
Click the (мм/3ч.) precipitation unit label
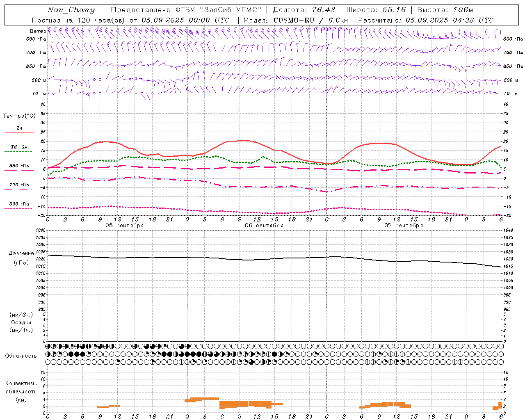point(21,315)
